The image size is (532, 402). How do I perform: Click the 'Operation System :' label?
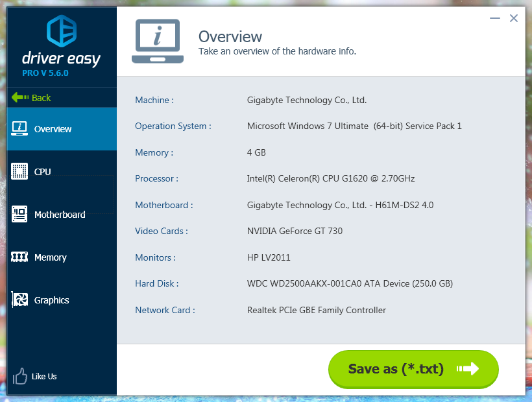(x=173, y=126)
